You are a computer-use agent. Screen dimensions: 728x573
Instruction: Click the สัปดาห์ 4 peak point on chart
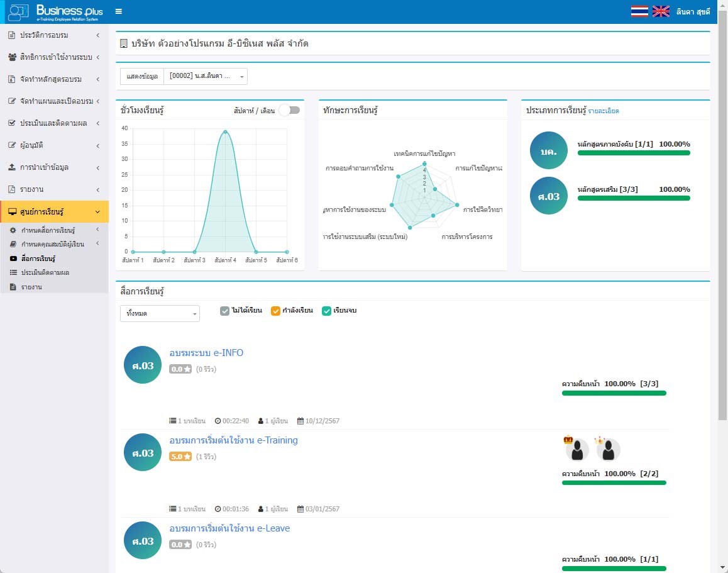[225, 132]
